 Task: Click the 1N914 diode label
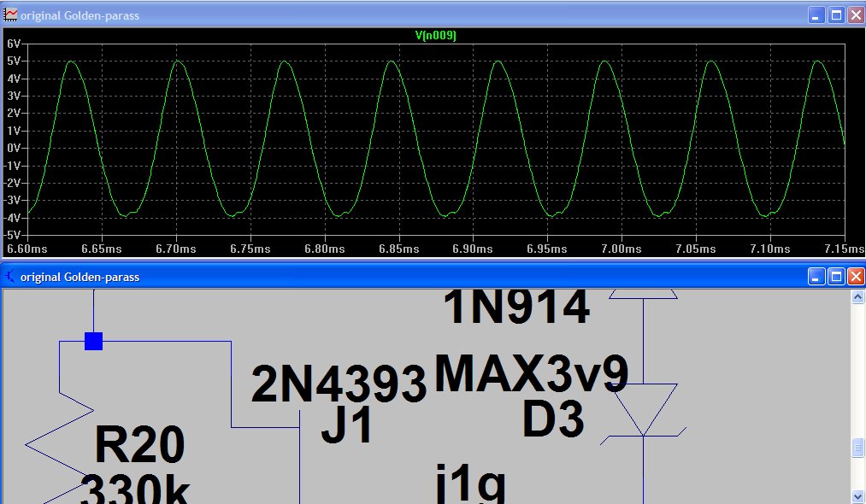516,307
